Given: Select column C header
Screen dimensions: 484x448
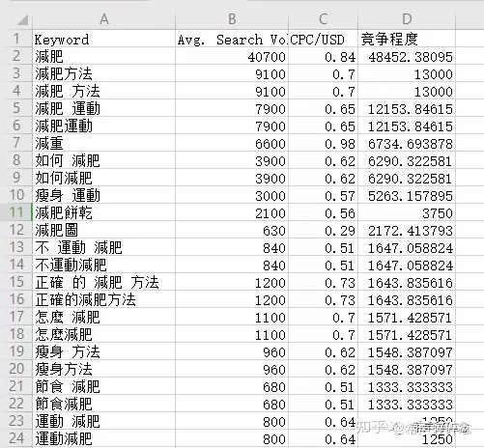Looking at the screenshot, I should click(323, 19).
